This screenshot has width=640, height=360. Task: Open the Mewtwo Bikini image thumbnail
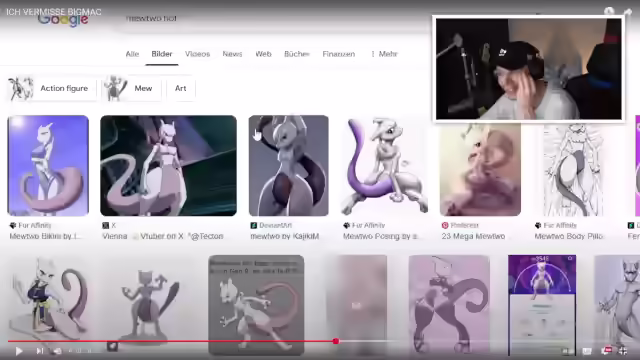[48, 166]
